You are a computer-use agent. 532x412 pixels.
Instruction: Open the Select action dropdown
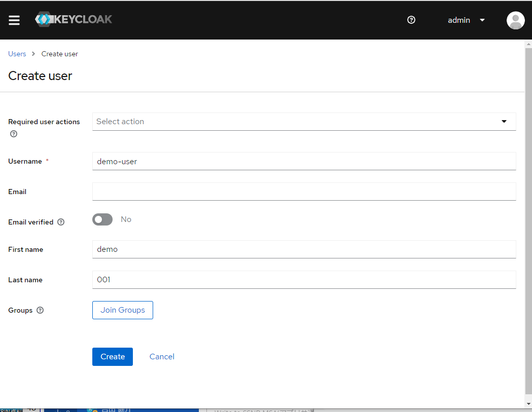click(x=304, y=122)
